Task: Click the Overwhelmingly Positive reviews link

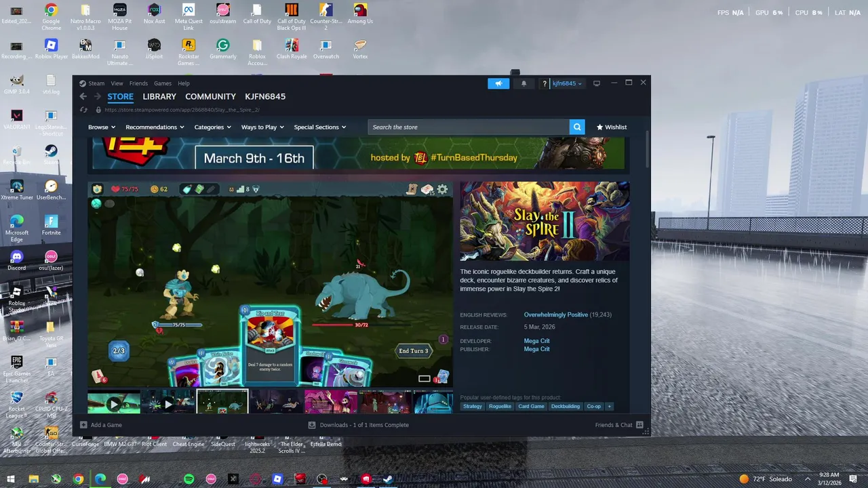Action: click(x=556, y=314)
